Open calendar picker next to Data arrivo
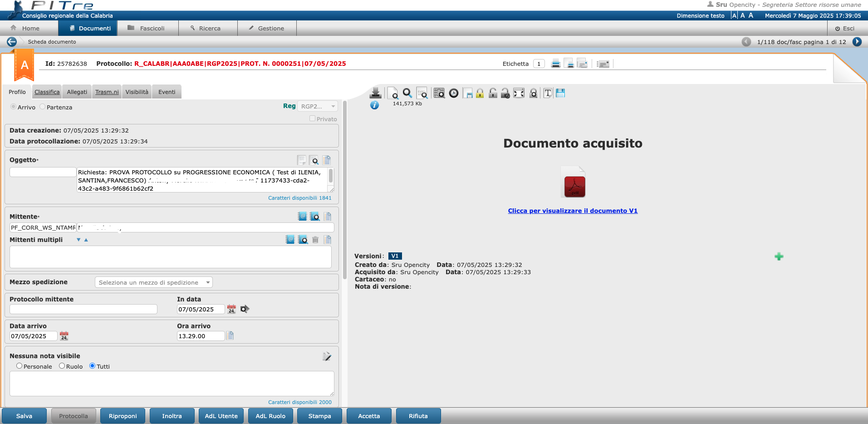Viewport: 868px width, 424px height. point(64,336)
